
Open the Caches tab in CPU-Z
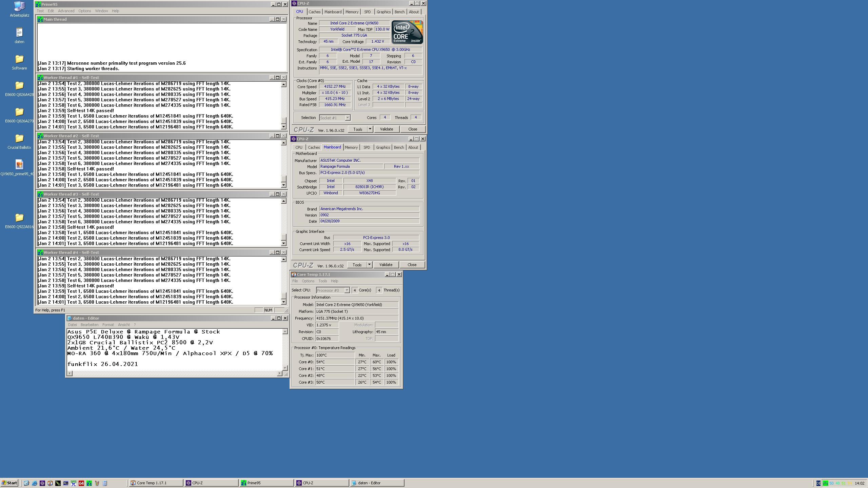[x=313, y=11]
